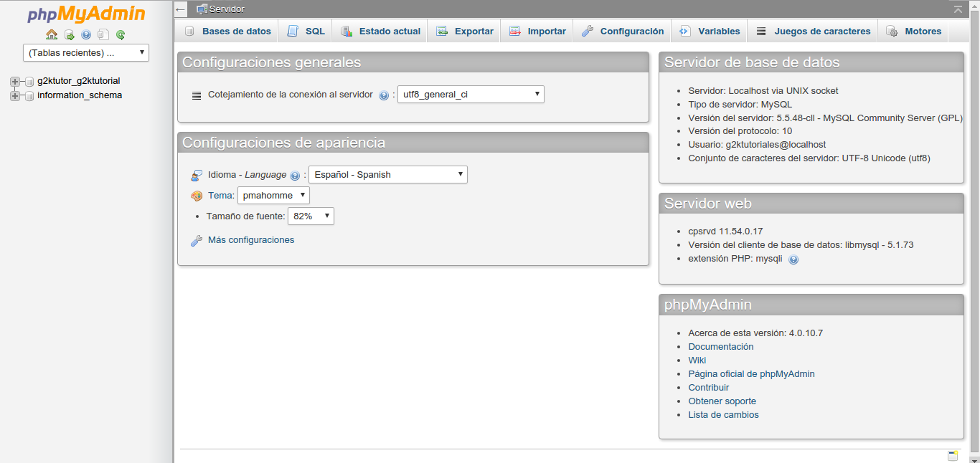This screenshot has width=980, height=463.
Task: Click the list icon before Cotejamiento label
Action: (x=197, y=95)
